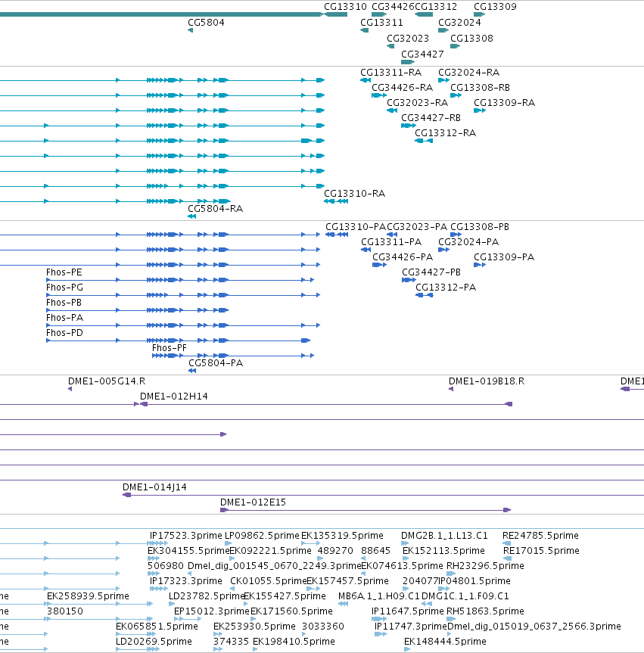The image size is (644, 653).
Task: Choose EST EP15012.3prime
Action: (x=211, y=611)
